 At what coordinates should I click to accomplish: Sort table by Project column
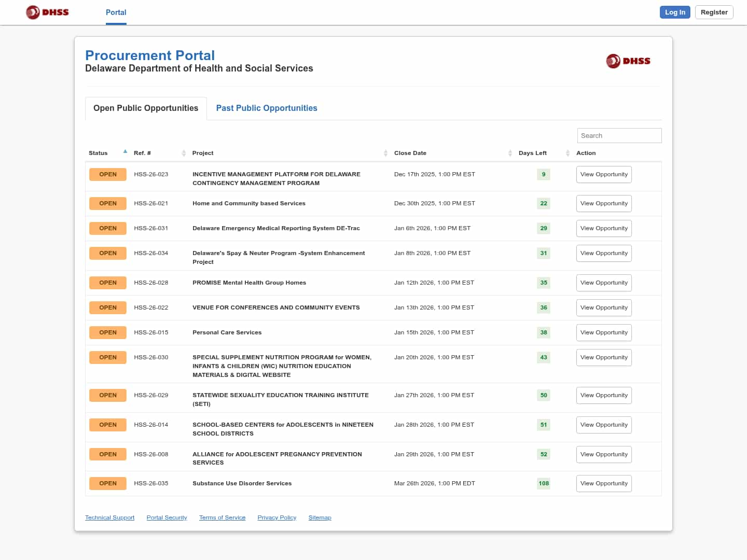[x=385, y=153]
